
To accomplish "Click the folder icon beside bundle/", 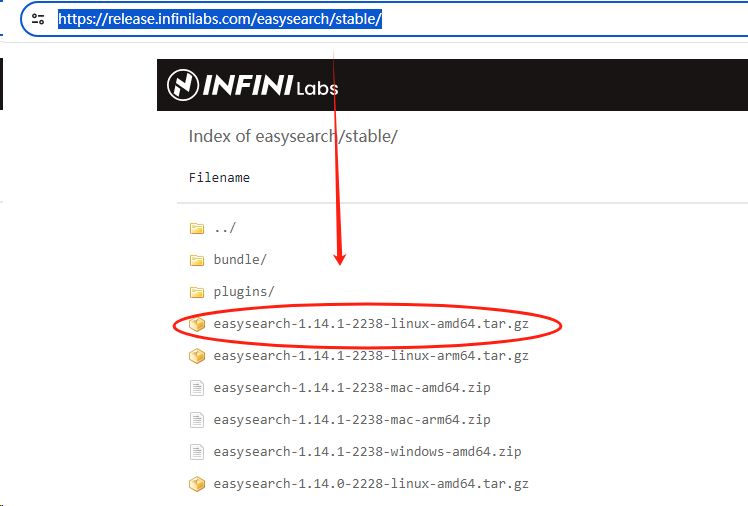I will tap(197, 260).
